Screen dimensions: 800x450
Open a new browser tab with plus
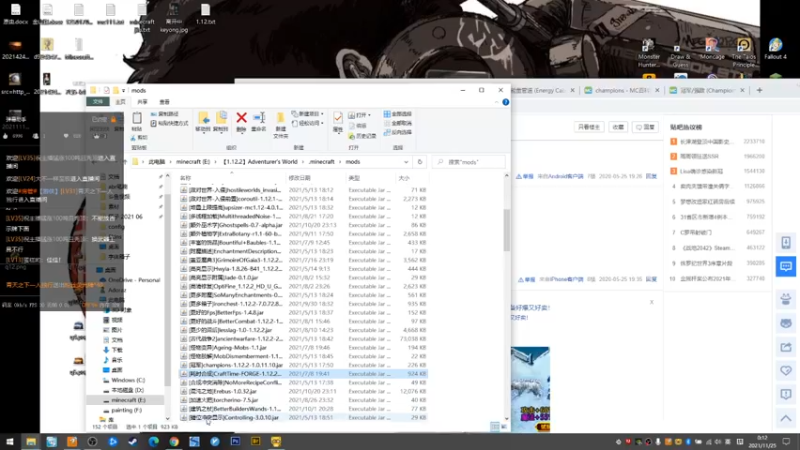click(x=759, y=90)
